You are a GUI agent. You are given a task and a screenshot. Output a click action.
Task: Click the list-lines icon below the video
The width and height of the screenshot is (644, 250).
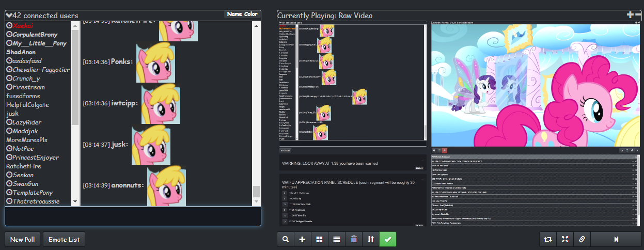337,240
